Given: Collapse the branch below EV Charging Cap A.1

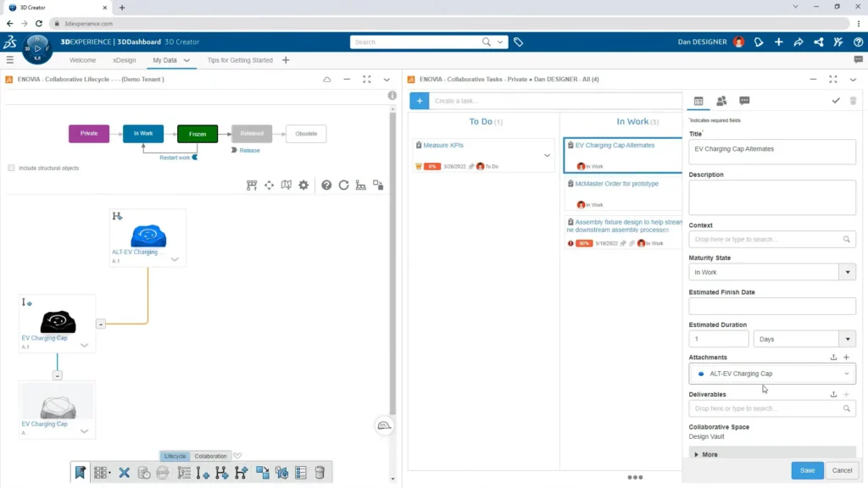Looking at the screenshot, I should pyautogui.click(x=57, y=375).
